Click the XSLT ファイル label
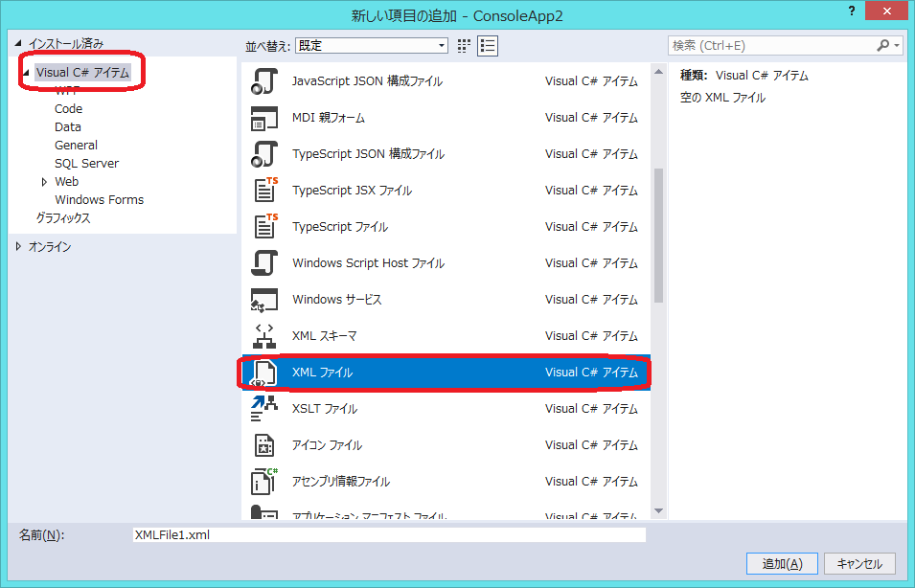This screenshot has height=588, width=915. pos(325,409)
